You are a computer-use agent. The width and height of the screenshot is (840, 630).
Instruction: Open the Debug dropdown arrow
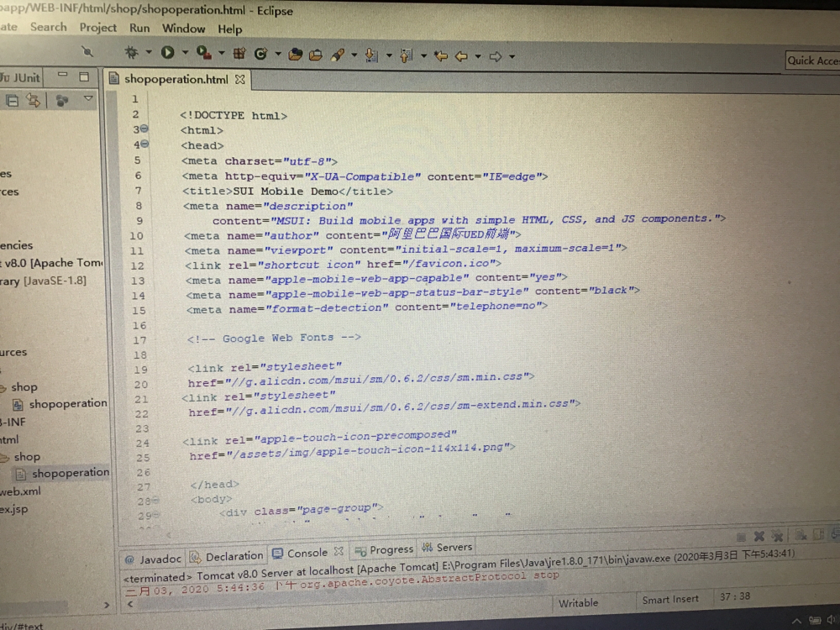point(149,52)
